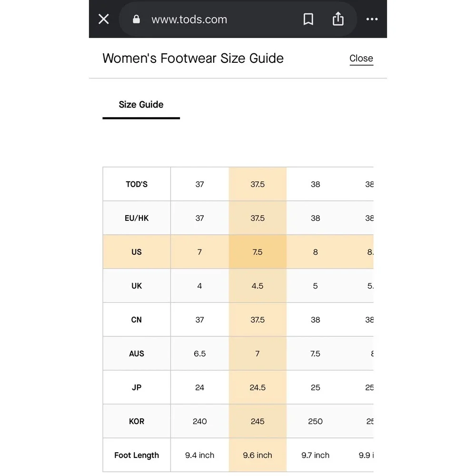Click the KOR size 240 cell
Image resolution: width=476 pixels, height=476 pixels.
(x=200, y=421)
